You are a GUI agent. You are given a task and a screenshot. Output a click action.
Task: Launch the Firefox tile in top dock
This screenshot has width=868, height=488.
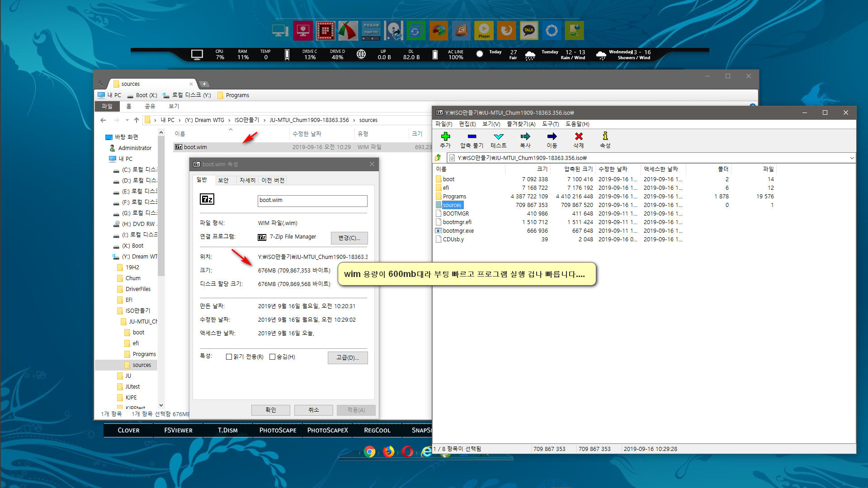pyautogui.click(x=506, y=31)
